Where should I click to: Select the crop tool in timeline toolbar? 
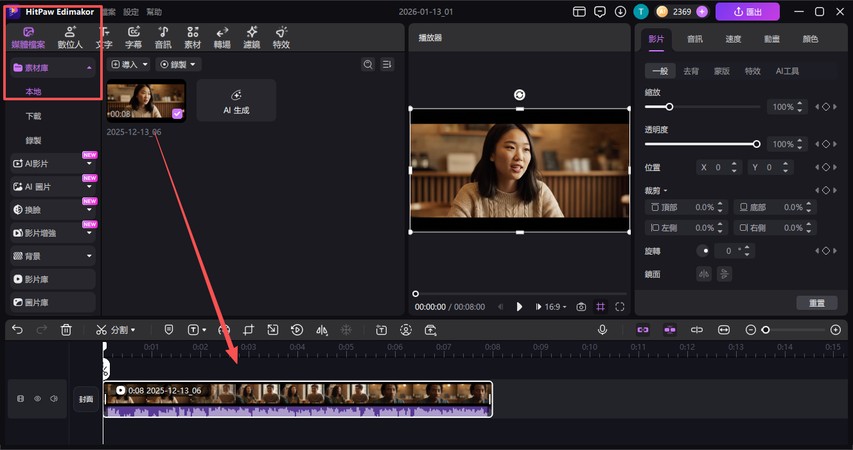click(248, 330)
